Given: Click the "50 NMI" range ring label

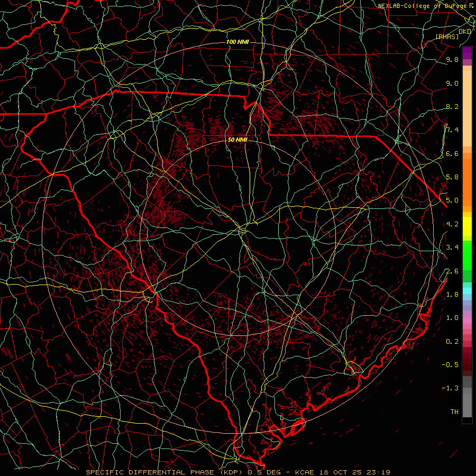Looking at the screenshot, I should point(237,140).
